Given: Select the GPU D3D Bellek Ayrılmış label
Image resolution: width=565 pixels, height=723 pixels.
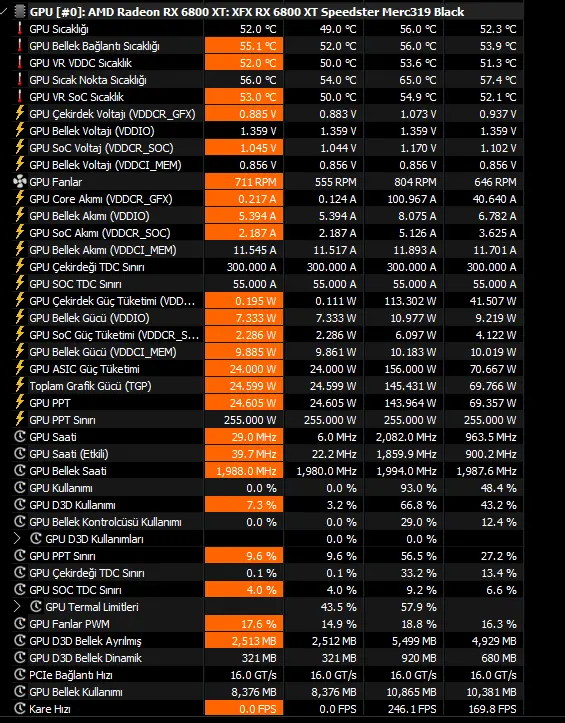Looking at the screenshot, I should tap(85, 641).
